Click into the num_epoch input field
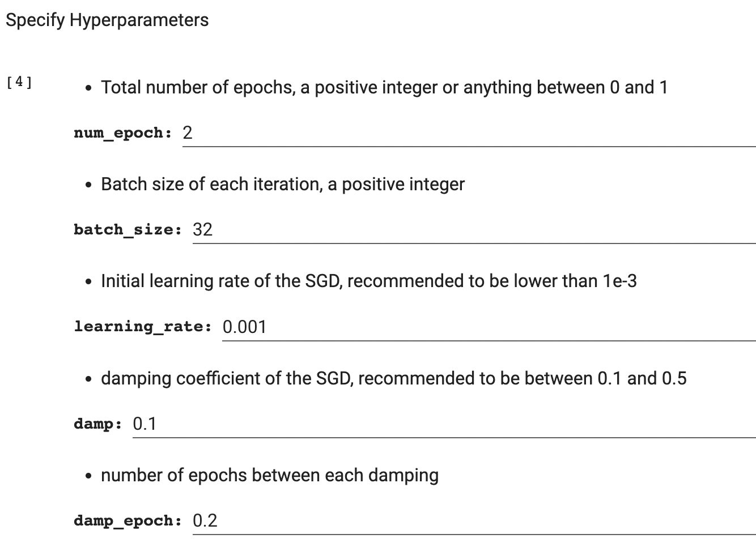The width and height of the screenshot is (756, 547). coord(469,133)
